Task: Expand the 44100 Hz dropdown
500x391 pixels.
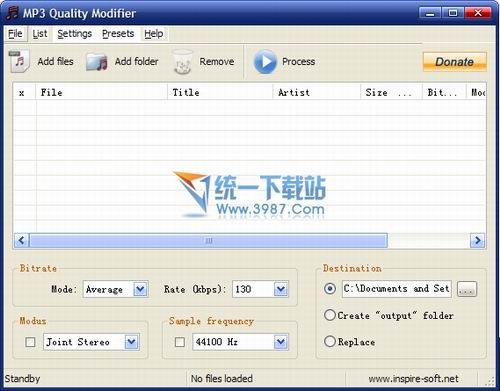Action: pos(281,342)
